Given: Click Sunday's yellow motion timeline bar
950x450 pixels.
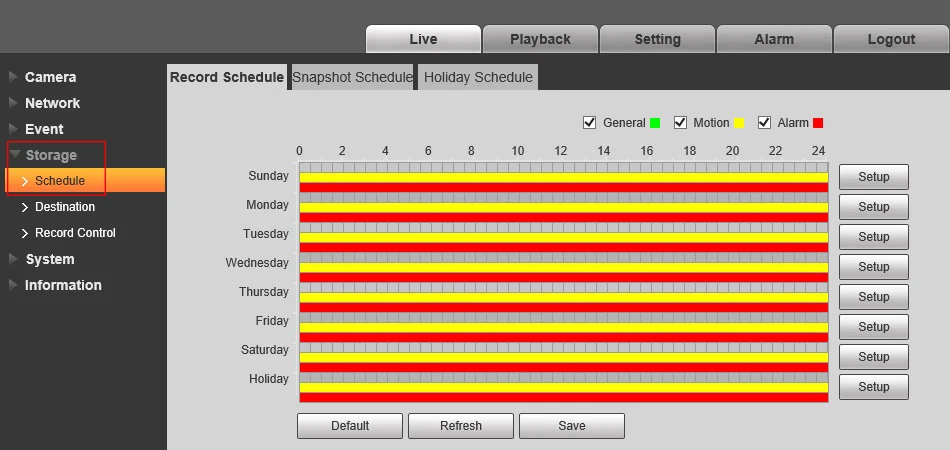Looking at the screenshot, I should (563, 177).
